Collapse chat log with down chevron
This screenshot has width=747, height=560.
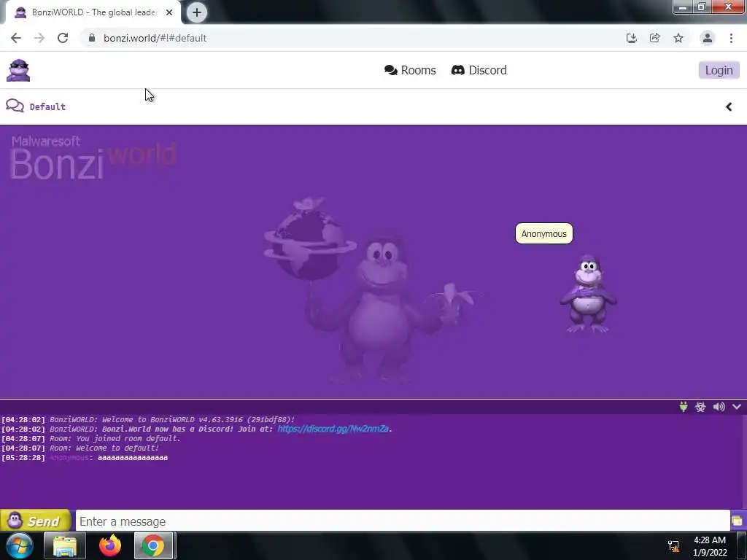pyautogui.click(x=737, y=407)
